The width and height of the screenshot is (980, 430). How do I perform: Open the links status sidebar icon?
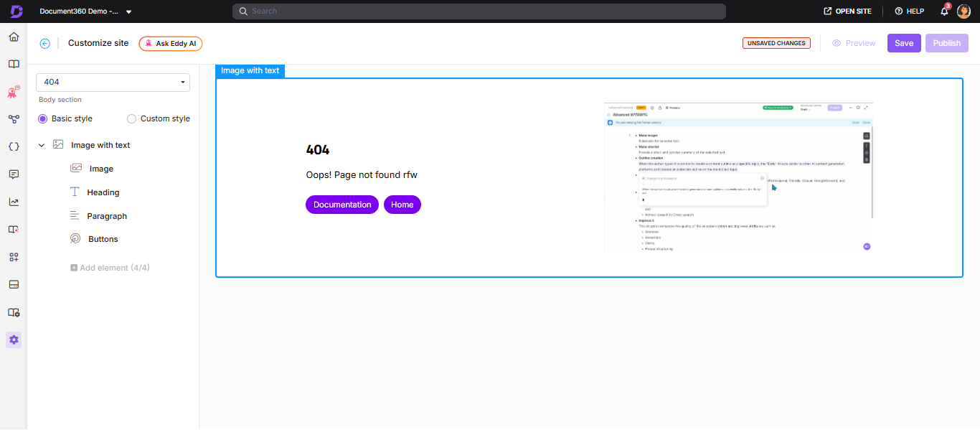point(14,230)
